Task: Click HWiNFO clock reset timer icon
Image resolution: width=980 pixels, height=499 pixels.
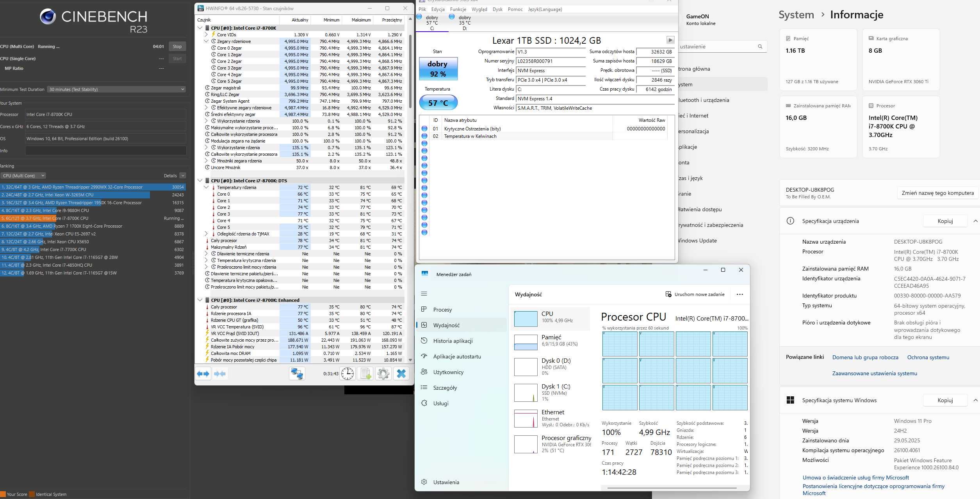Action: pyautogui.click(x=347, y=374)
